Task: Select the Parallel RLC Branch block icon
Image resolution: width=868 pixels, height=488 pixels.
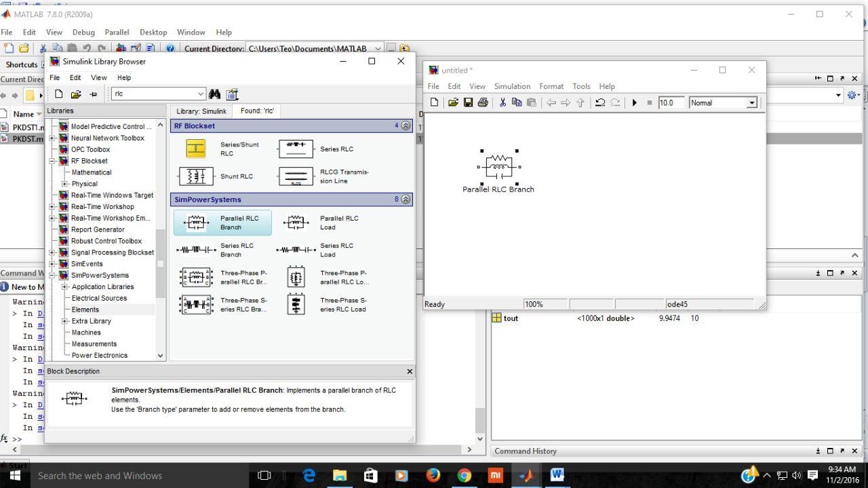Action: point(195,222)
